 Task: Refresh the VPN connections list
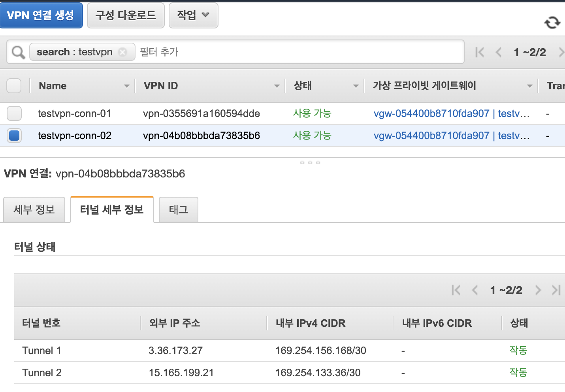click(x=552, y=23)
